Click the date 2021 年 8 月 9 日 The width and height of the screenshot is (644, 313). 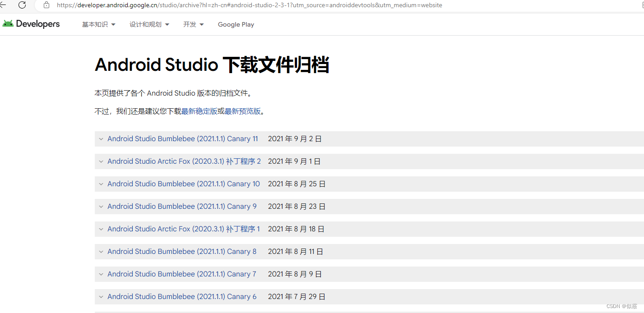295,274
